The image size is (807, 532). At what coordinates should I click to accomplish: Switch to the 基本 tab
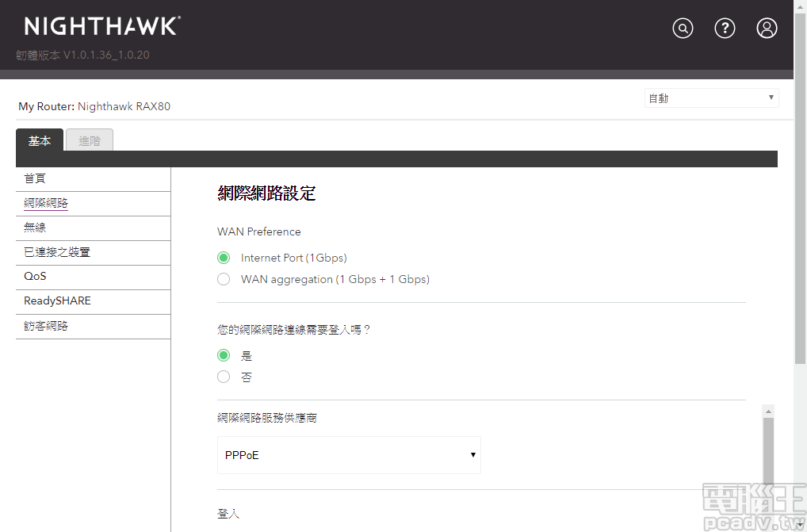[40, 140]
